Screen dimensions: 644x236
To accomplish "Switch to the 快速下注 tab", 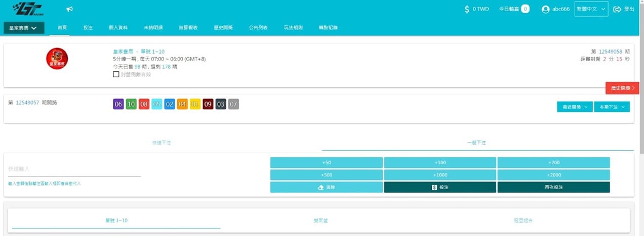I will tap(162, 143).
